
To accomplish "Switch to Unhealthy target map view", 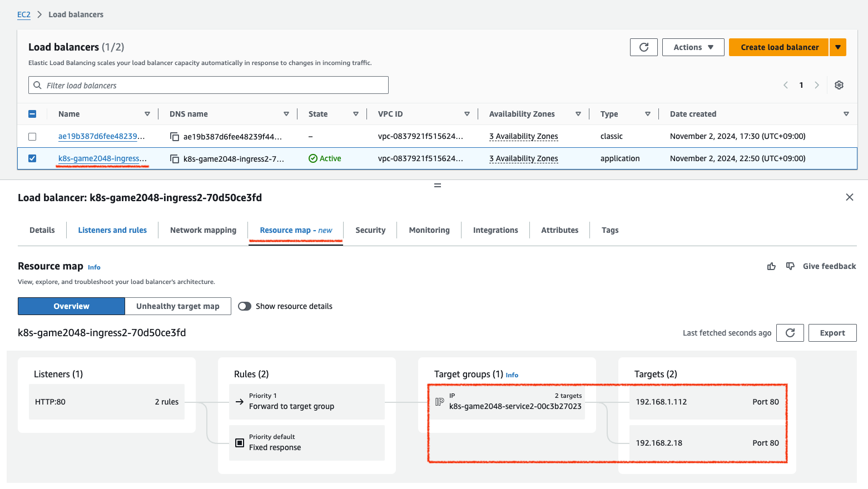I will click(x=178, y=306).
